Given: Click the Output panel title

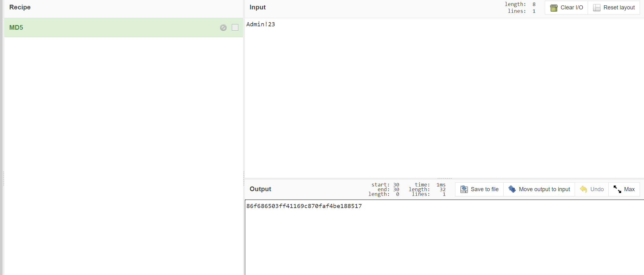Looking at the screenshot, I should tap(260, 189).
